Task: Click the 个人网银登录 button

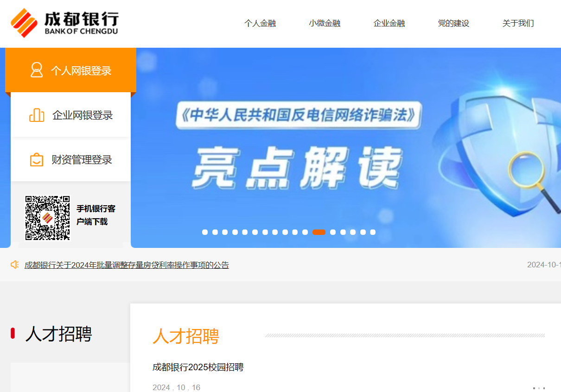Action: click(70, 70)
